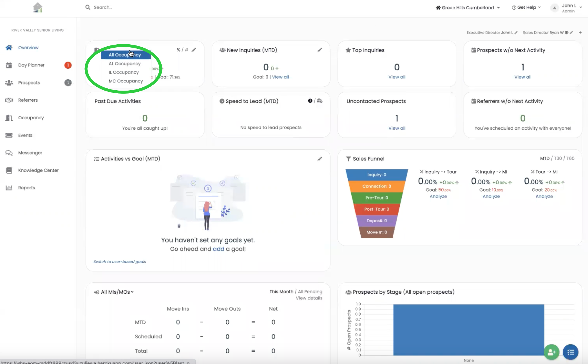This screenshot has height=364, width=588.
Task: Edit the Activities vs Goal widget with pencil icon
Action: point(320,159)
